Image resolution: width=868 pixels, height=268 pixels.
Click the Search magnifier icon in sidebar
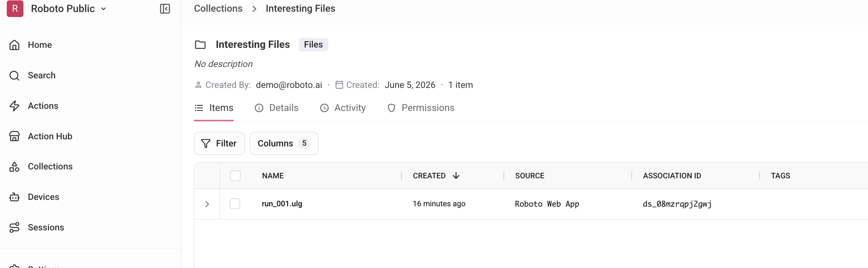pos(14,76)
